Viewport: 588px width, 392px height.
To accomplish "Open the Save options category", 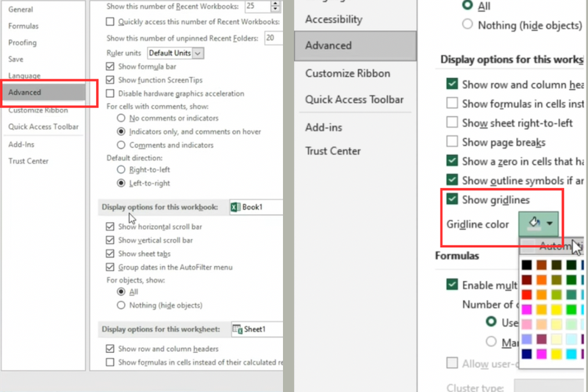I will coord(15,59).
